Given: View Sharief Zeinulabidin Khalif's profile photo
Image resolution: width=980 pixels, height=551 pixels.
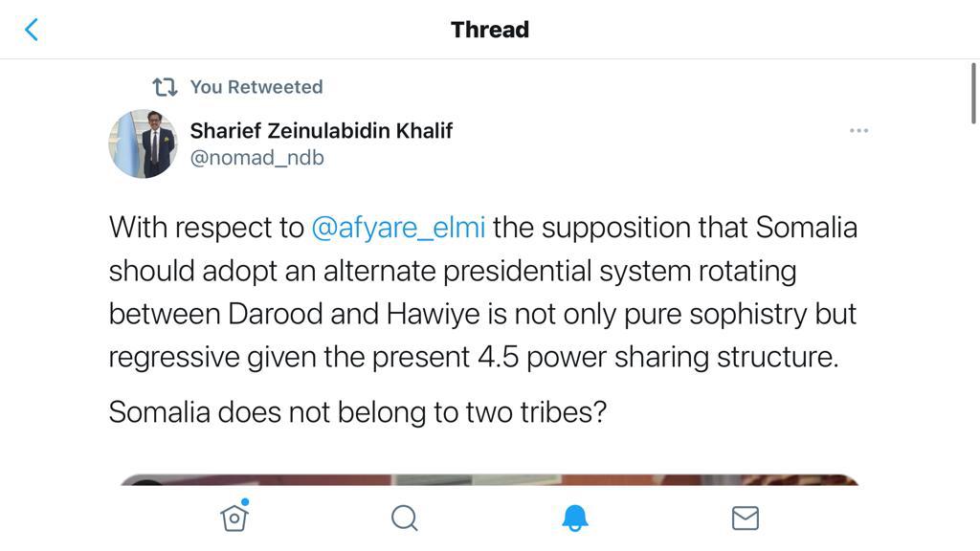Looking at the screenshot, I should pyautogui.click(x=144, y=144).
